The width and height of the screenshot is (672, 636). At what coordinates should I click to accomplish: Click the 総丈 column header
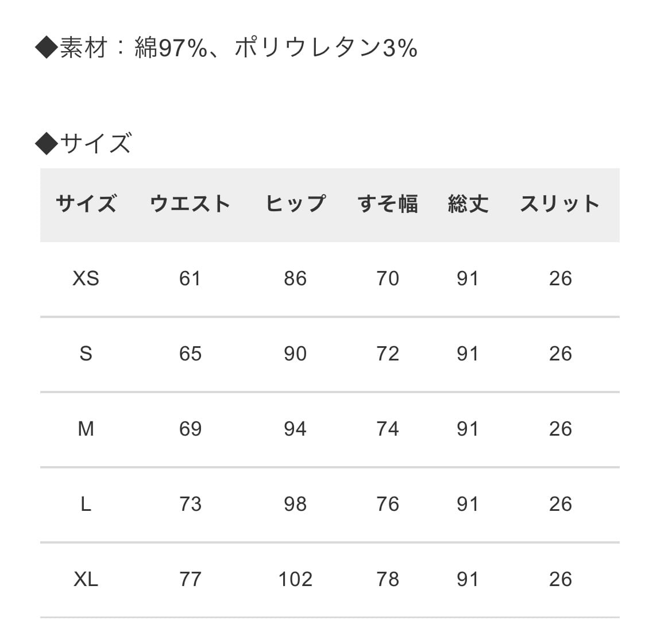[468, 204]
